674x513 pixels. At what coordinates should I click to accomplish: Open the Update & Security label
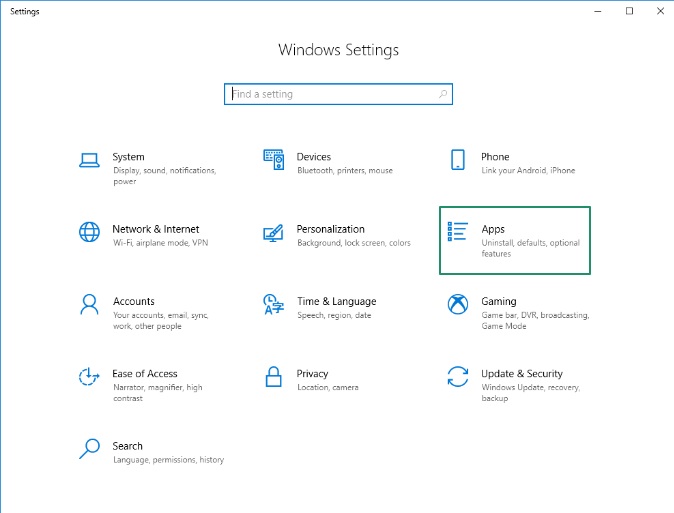tap(521, 374)
